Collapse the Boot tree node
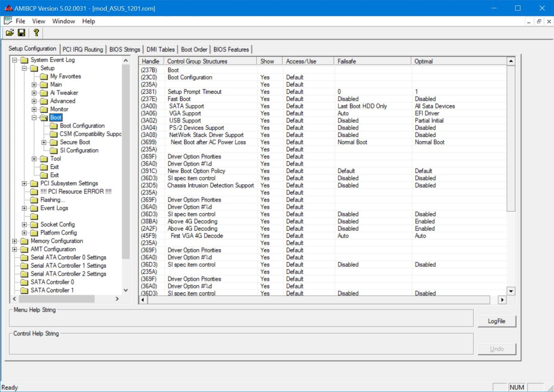The height and width of the screenshot is (392, 554). click(34, 118)
